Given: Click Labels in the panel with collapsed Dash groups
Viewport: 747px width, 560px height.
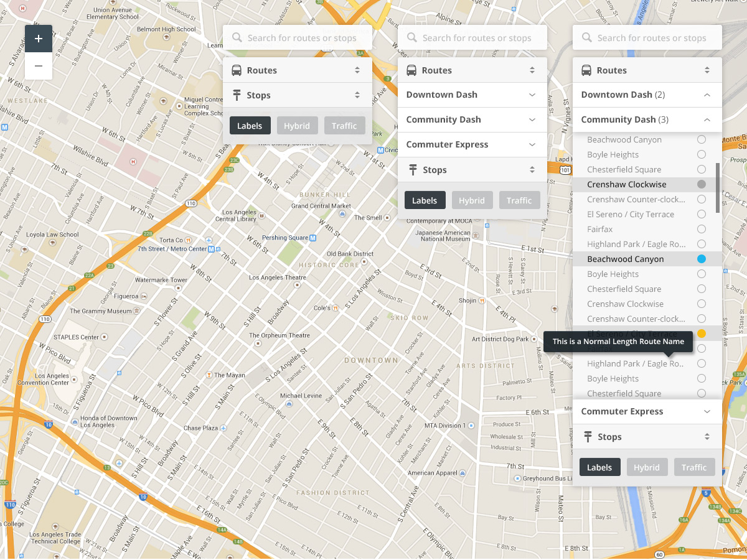Looking at the screenshot, I should [x=425, y=200].
